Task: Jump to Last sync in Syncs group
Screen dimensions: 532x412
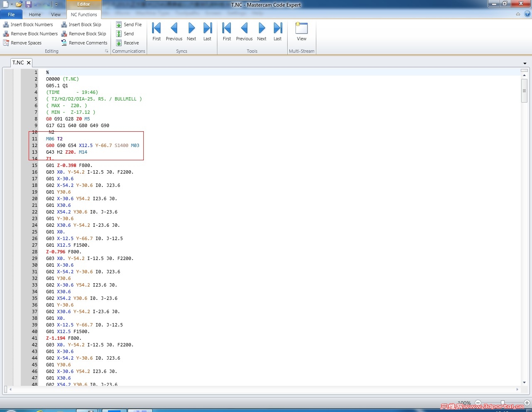Action: tap(207, 32)
